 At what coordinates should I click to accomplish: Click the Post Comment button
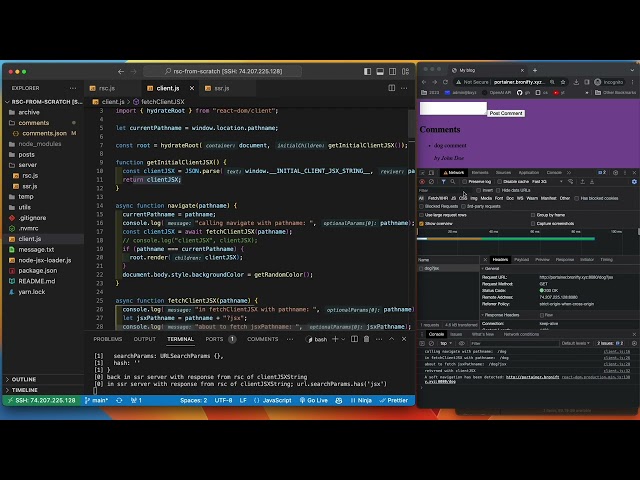click(506, 113)
